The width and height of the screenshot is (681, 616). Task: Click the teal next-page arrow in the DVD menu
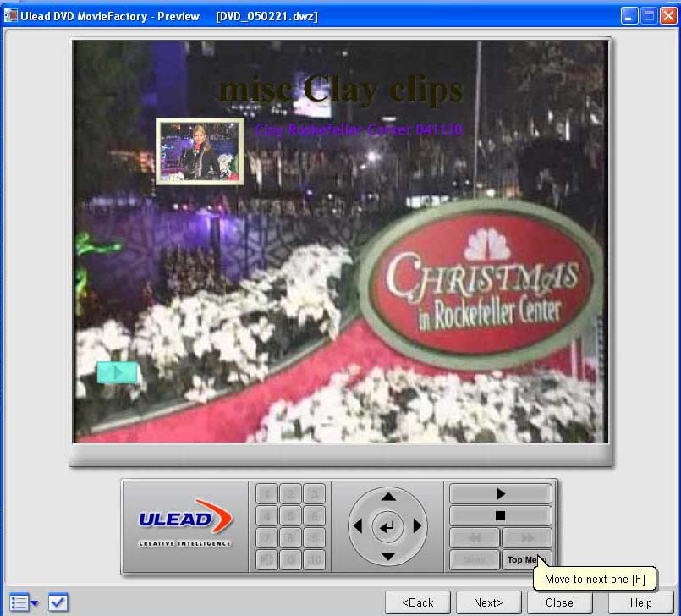[x=117, y=372]
